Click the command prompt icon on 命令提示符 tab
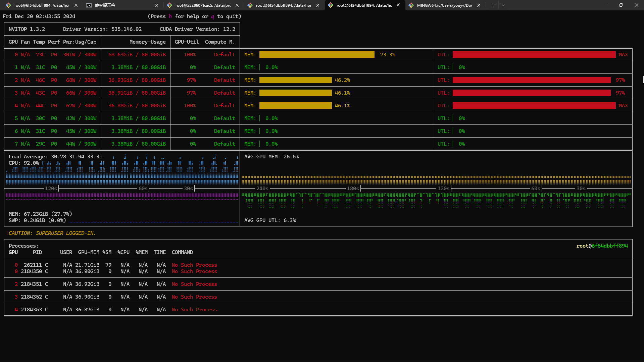Viewport: 644px width, 362px height. pyautogui.click(x=89, y=5)
